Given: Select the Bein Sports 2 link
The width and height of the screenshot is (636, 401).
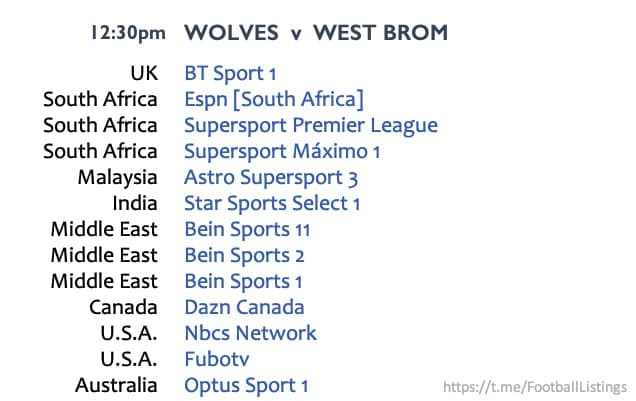Looking at the screenshot, I should click(x=244, y=256).
